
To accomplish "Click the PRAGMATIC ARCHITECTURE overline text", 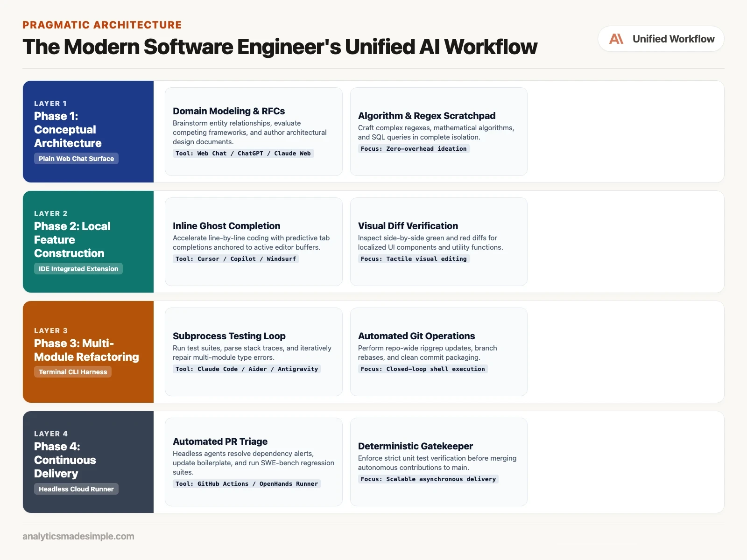I will click(102, 25).
